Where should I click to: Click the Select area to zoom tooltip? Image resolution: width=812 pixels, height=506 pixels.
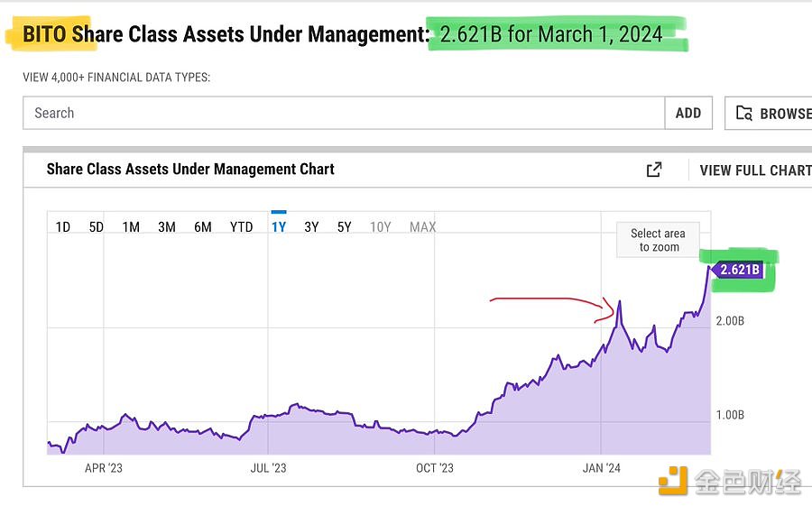tap(659, 240)
